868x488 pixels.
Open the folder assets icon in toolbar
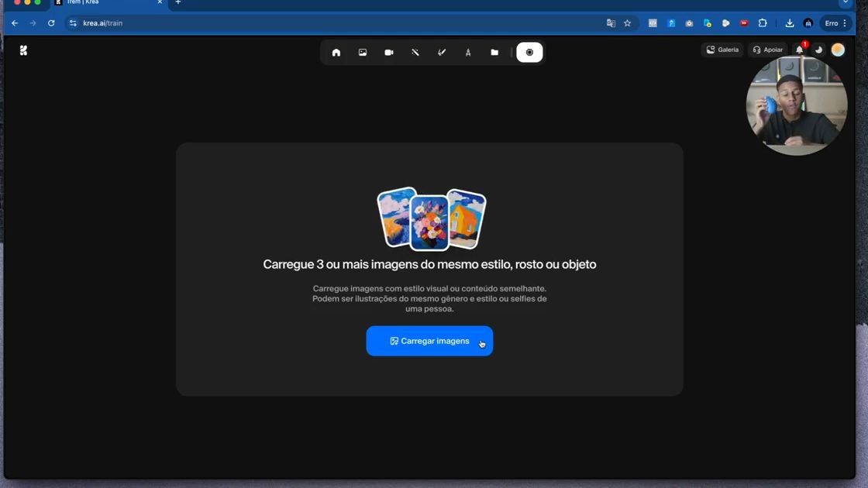point(494,53)
